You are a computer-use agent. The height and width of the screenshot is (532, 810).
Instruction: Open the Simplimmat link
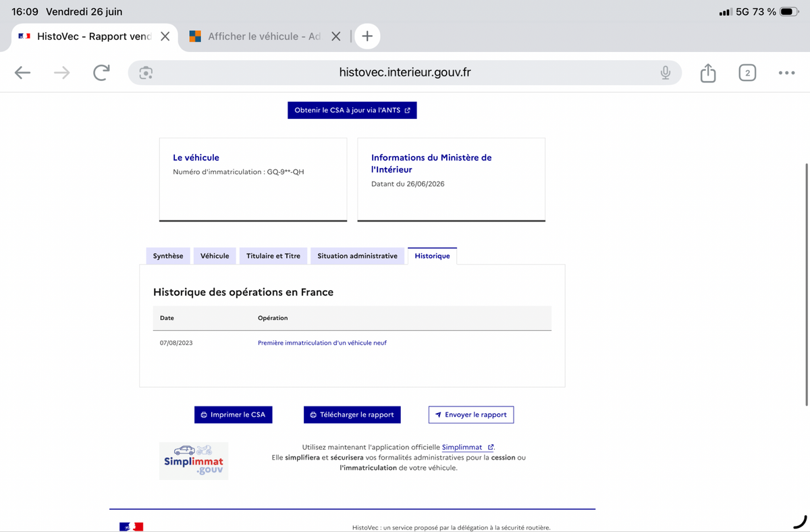(468, 447)
